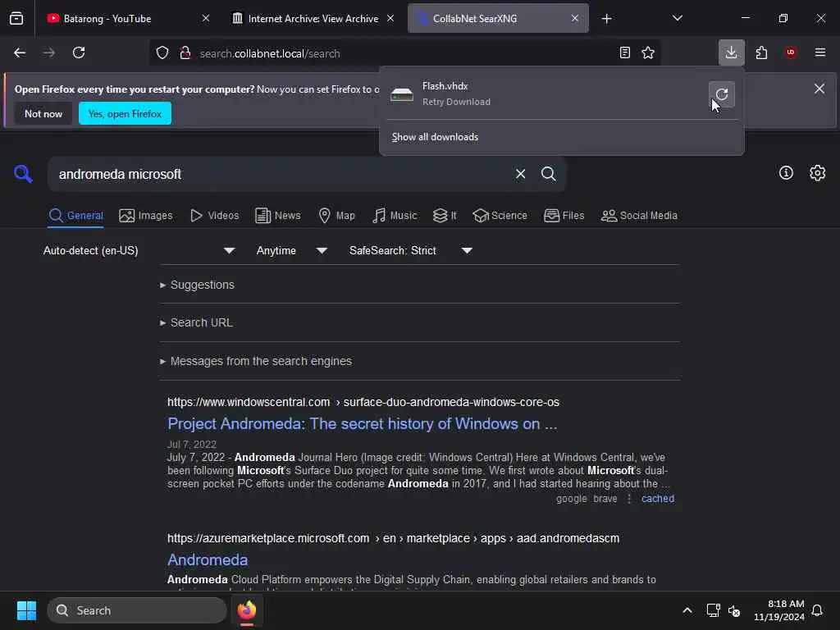Click the address bar URL field
The image size is (840, 630).
404,53
